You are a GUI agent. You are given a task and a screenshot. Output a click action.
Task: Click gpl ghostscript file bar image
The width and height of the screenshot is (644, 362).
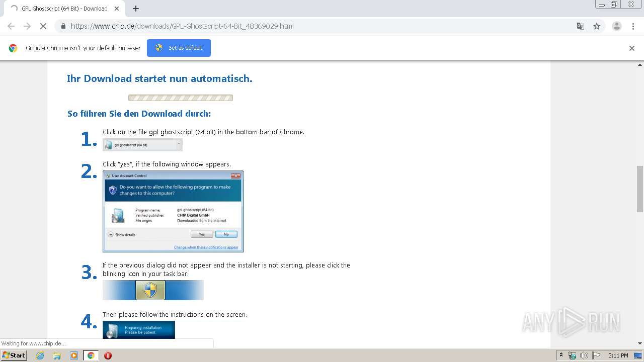click(x=142, y=145)
